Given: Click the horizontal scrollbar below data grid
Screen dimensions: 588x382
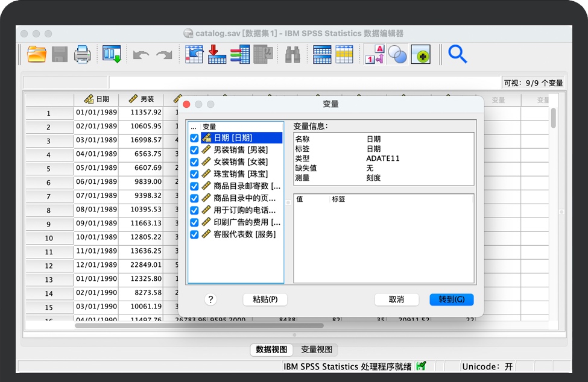Looking at the screenshot, I should coord(199,325).
